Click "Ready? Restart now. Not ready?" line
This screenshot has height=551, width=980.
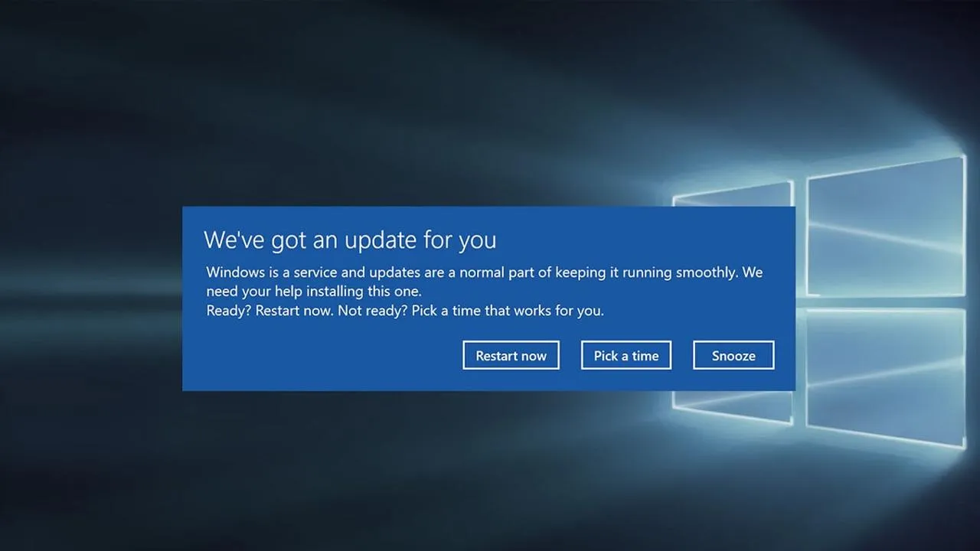[x=306, y=311]
